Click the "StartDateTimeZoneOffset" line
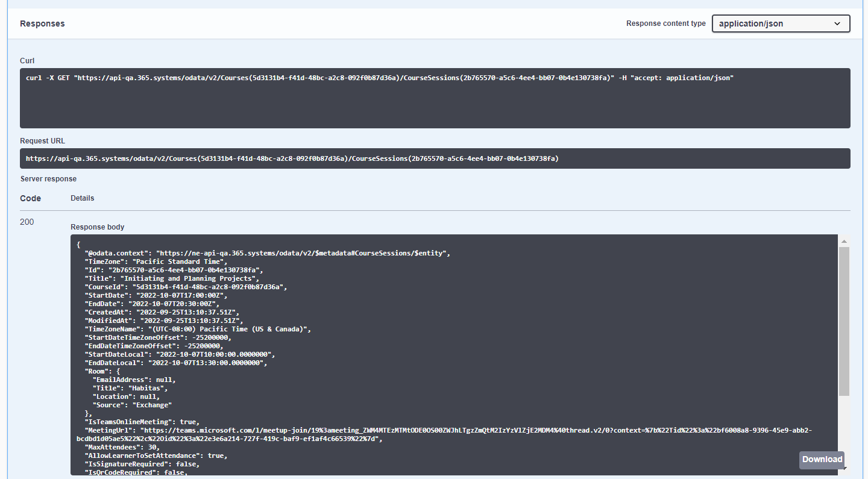Screen dimensions: 868x479 point(158,337)
